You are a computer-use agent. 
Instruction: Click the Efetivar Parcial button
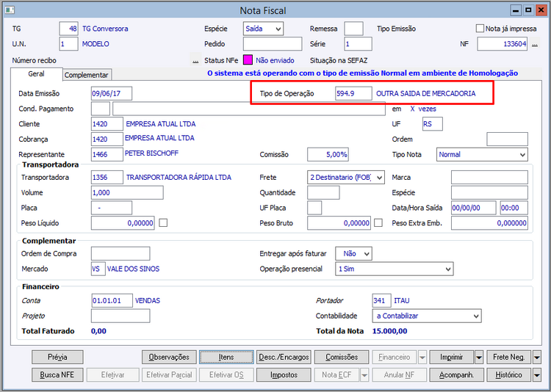pos(169,375)
